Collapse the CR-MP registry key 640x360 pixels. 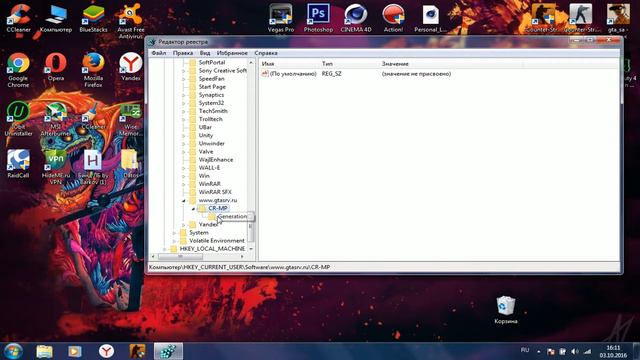pyautogui.click(x=193, y=209)
